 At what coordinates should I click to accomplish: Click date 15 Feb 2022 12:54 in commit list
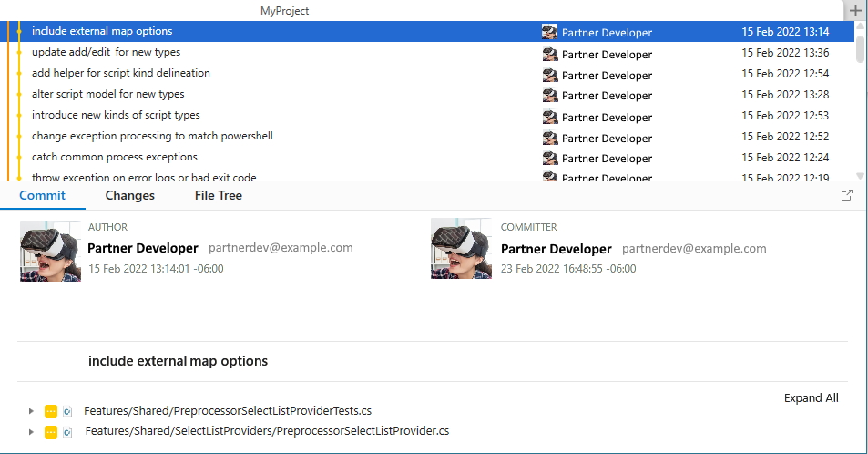click(x=785, y=74)
